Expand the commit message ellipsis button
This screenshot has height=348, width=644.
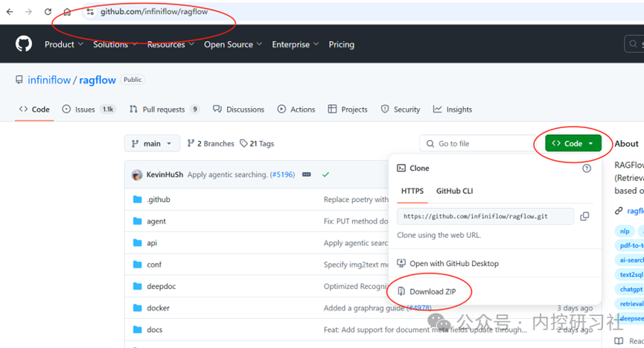pyautogui.click(x=307, y=174)
